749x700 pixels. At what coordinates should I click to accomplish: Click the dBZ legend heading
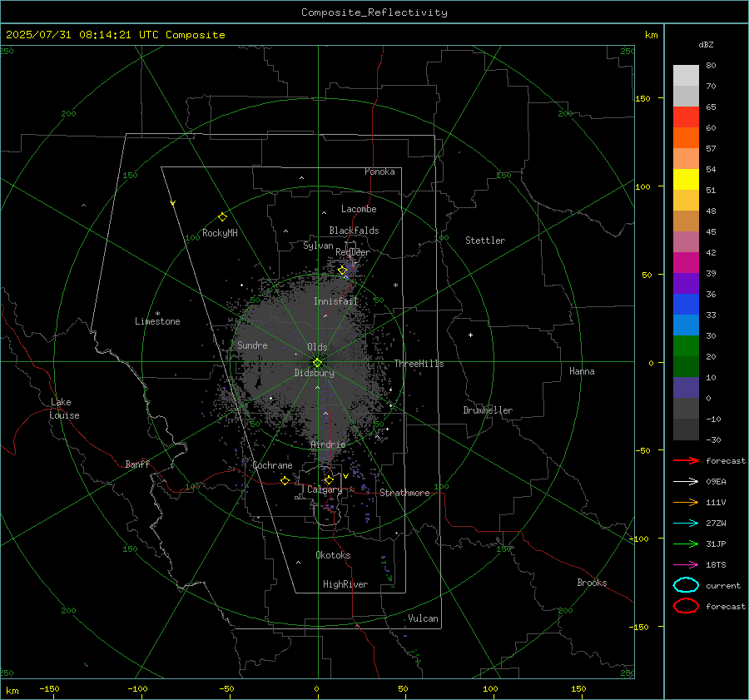coord(706,45)
